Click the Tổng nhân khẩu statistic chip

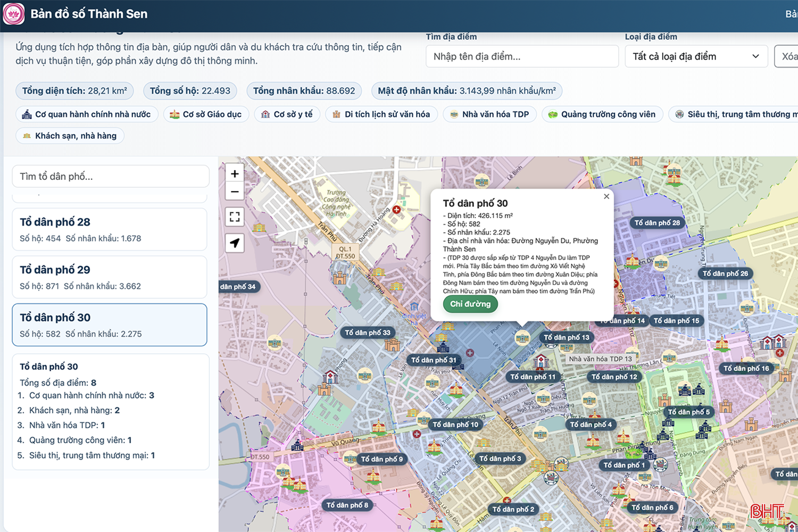pos(304,91)
